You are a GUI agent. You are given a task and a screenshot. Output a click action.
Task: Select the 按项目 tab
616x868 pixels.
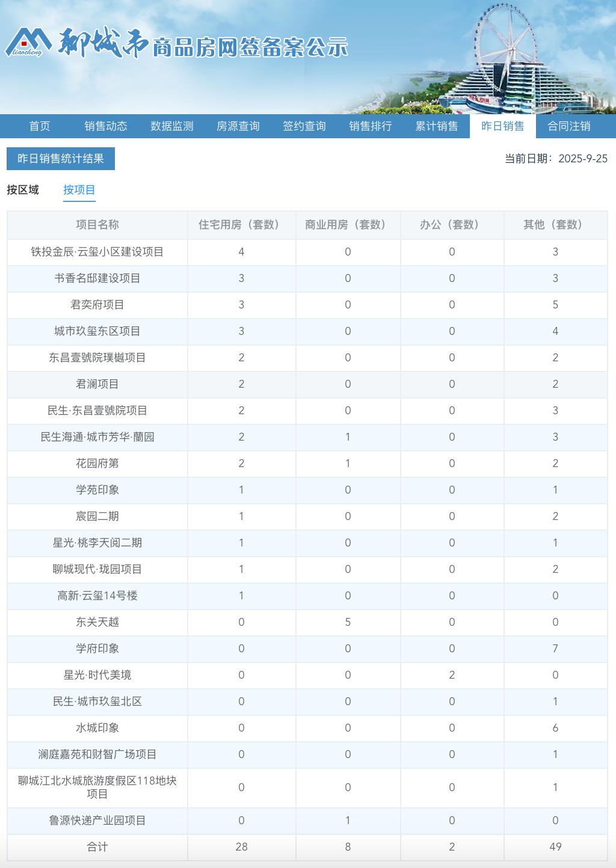pyautogui.click(x=79, y=189)
